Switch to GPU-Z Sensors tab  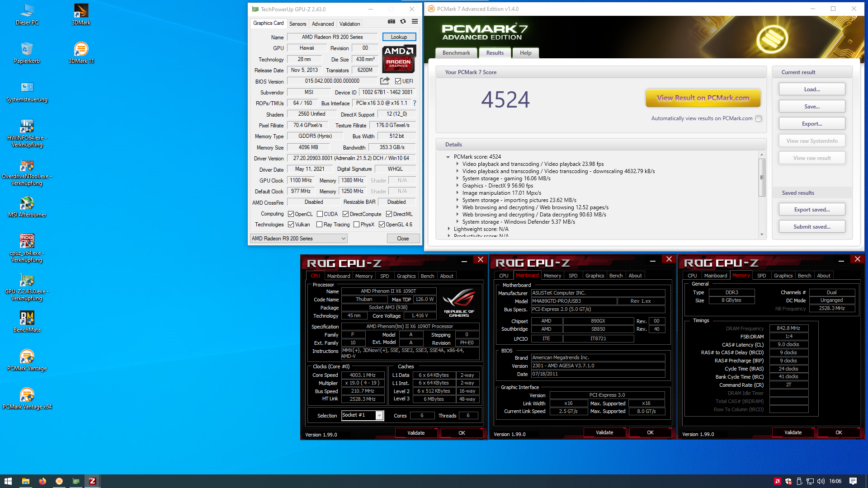(297, 24)
